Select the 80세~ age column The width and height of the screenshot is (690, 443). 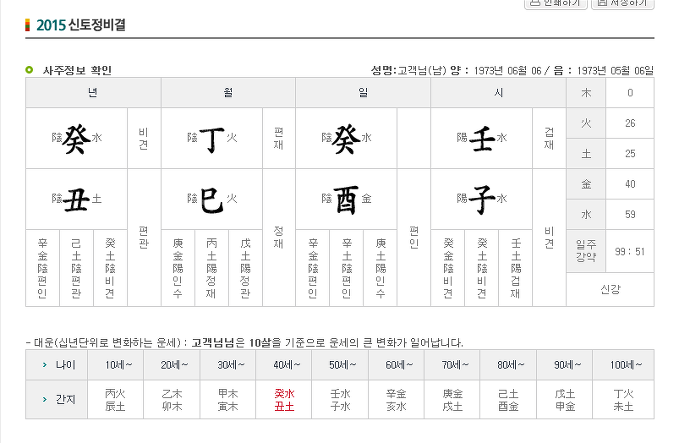pos(508,365)
